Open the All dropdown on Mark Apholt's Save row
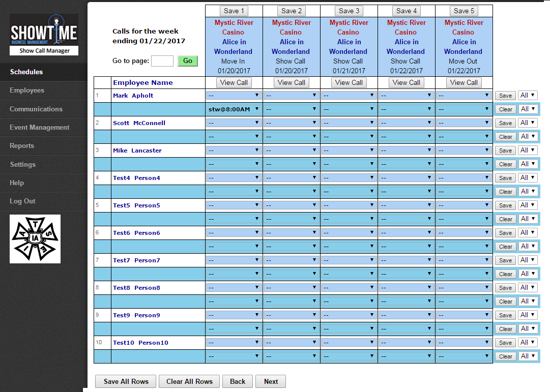 528,96
